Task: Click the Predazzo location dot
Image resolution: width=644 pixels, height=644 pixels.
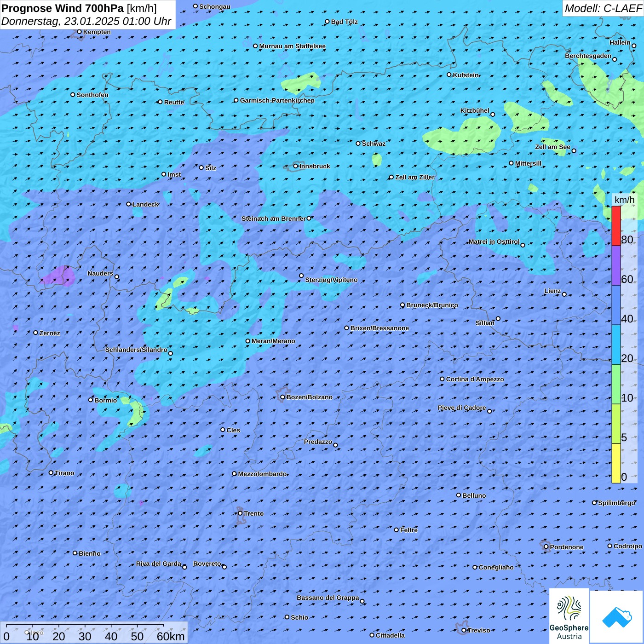Action: [335, 445]
